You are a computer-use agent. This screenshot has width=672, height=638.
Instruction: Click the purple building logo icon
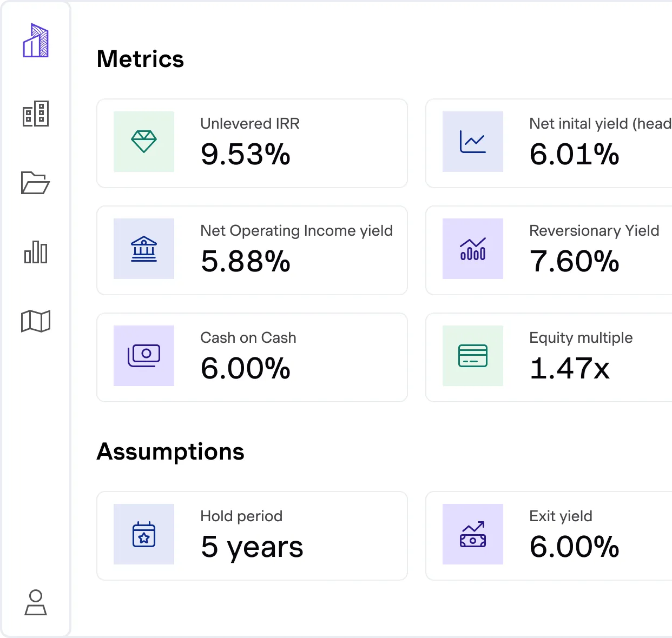tap(36, 41)
